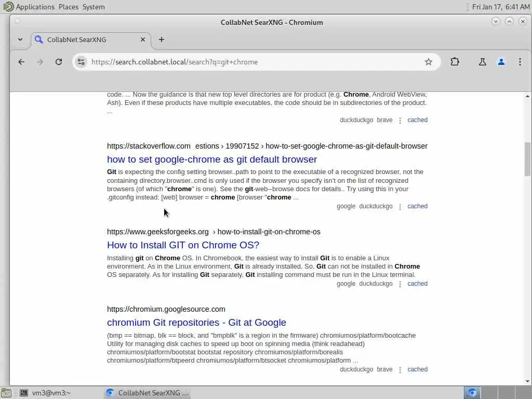Click scrollbar up arrow
This screenshot has height=399, width=532.
coord(527,96)
